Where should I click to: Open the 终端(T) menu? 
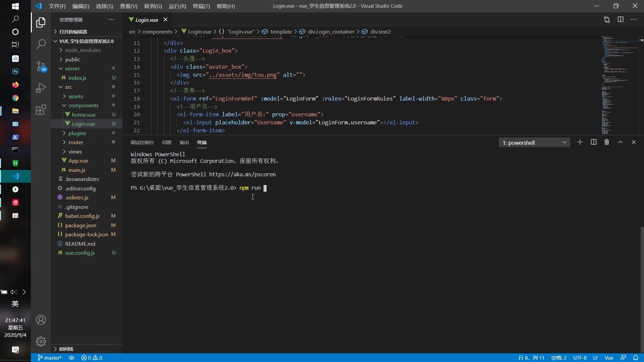[x=201, y=6]
